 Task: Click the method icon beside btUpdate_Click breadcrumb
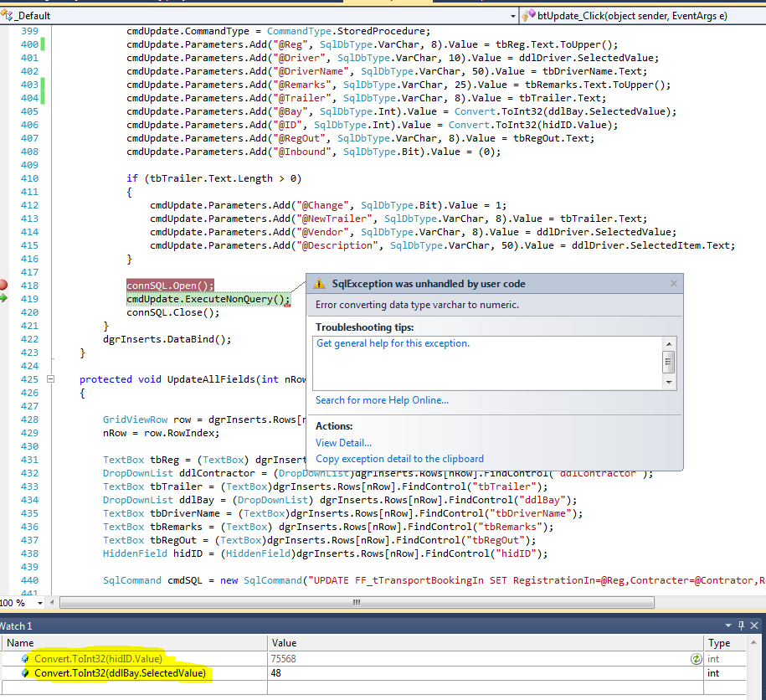[527, 14]
